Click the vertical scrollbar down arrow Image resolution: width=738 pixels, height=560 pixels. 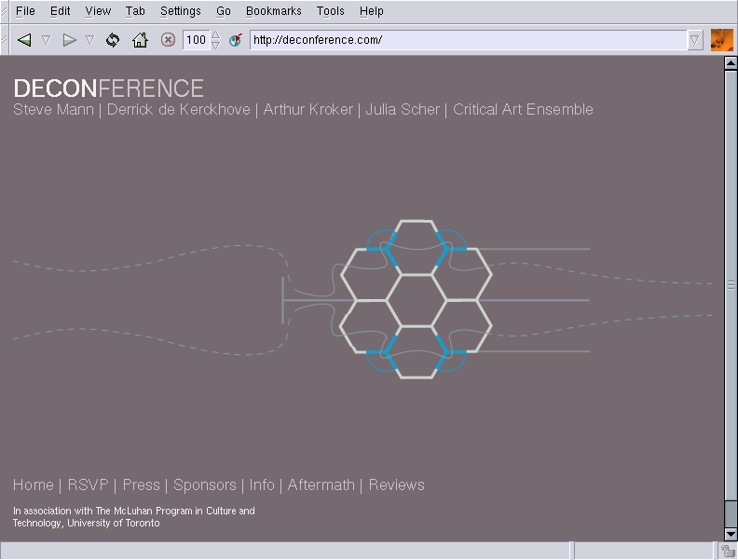[731, 534]
